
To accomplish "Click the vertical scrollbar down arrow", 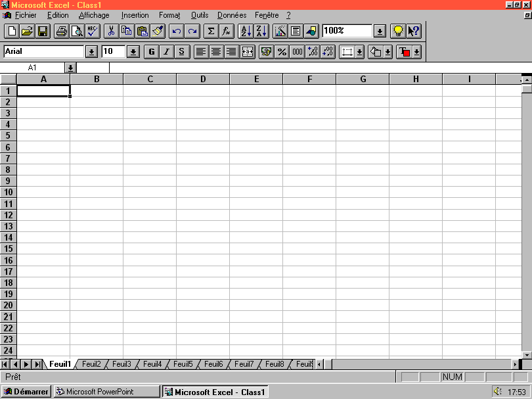I will pyautogui.click(x=527, y=355).
